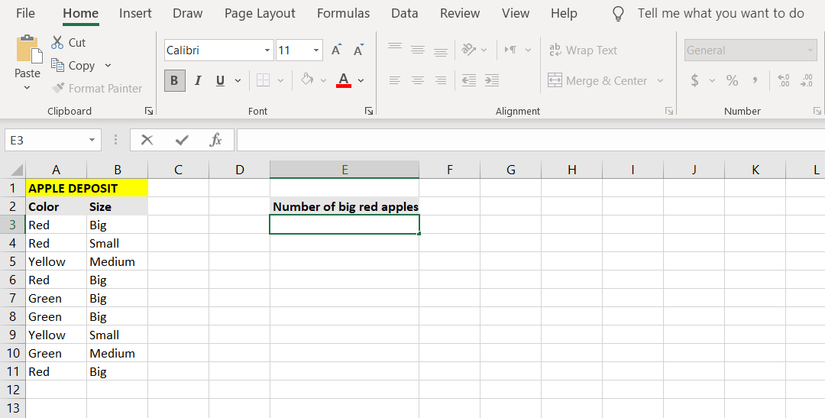Open the Insert Function fx dialog
The image size is (825, 418).
216,140
